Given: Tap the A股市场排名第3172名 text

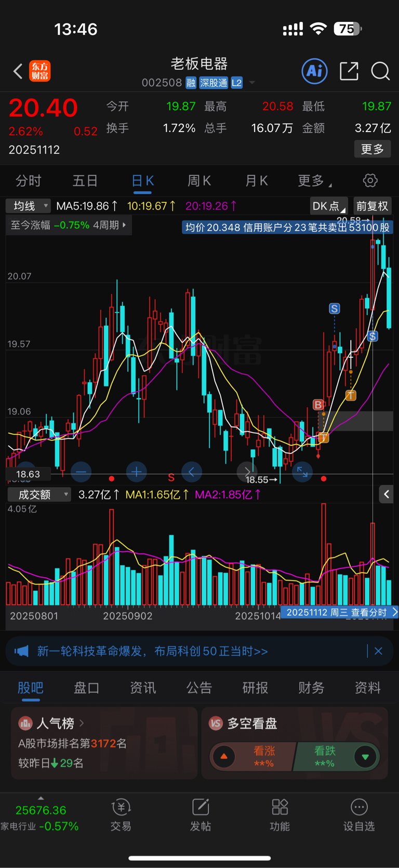Looking at the screenshot, I should coord(72,743).
